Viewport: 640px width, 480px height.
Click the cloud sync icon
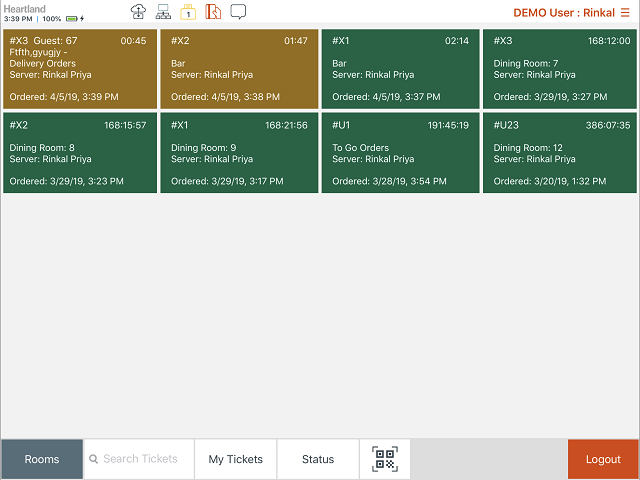[x=139, y=12]
